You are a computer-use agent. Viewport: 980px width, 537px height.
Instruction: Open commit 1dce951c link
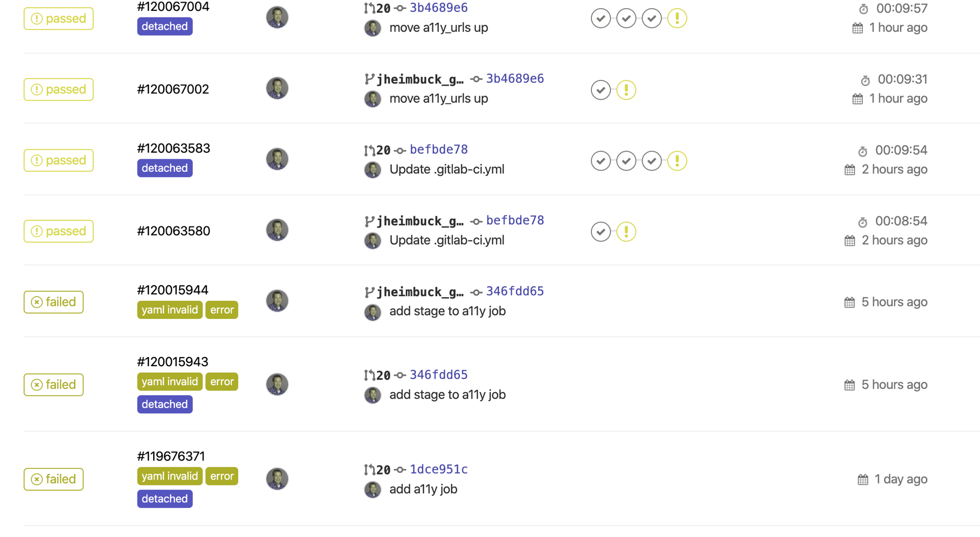(438, 469)
